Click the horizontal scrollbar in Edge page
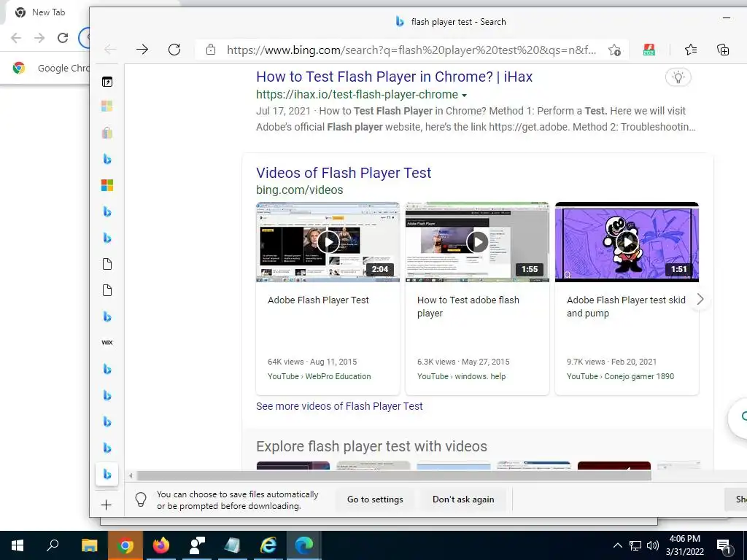The width and height of the screenshot is (747, 560). coord(393,475)
